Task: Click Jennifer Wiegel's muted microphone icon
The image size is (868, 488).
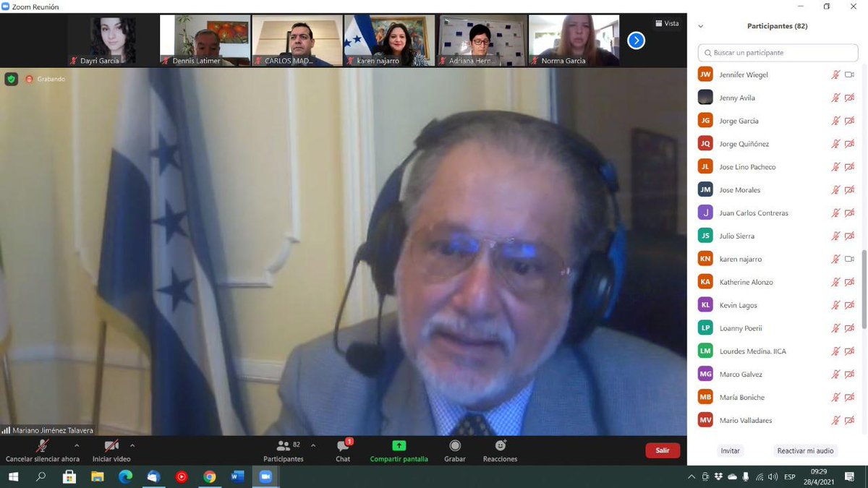Action: pos(835,74)
